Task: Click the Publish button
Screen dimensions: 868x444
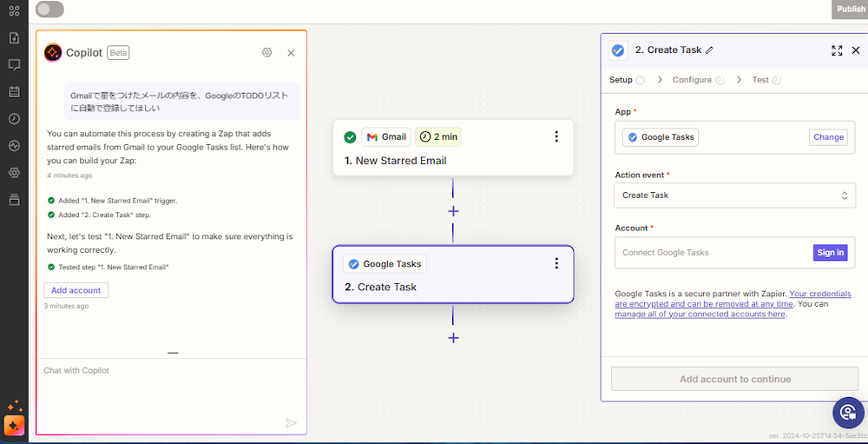Action: pos(851,9)
